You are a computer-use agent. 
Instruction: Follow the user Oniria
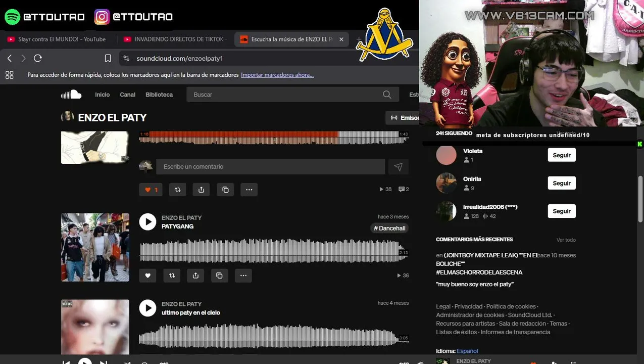click(562, 183)
